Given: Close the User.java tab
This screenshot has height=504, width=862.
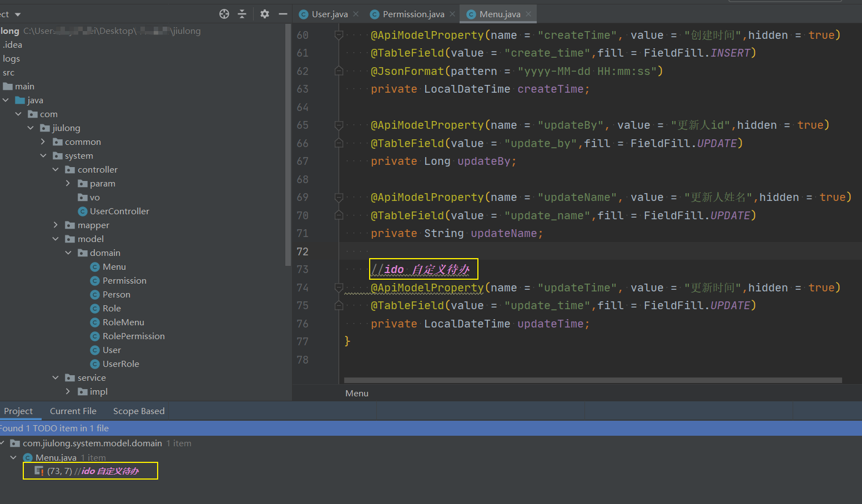Looking at the screenshot, I should tap(356, 14).
